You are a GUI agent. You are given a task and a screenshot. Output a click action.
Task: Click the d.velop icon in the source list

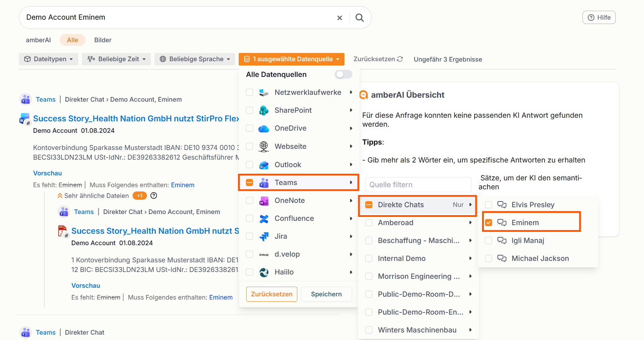pos(264,254)
